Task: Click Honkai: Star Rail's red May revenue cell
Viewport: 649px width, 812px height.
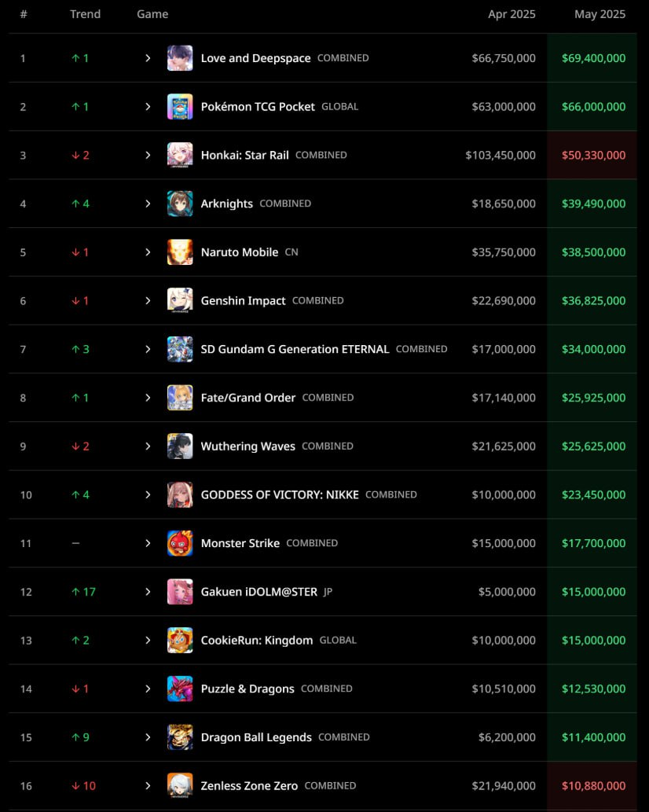Action: pos(592,156)
